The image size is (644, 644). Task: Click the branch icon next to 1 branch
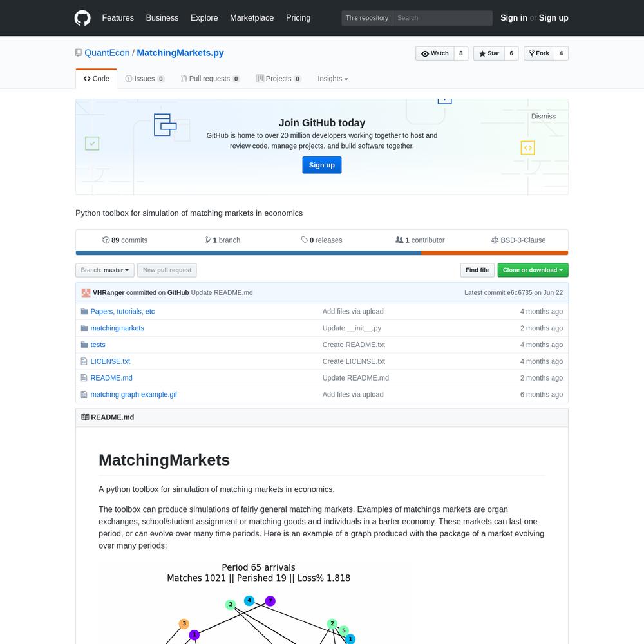tap(208, 240)
